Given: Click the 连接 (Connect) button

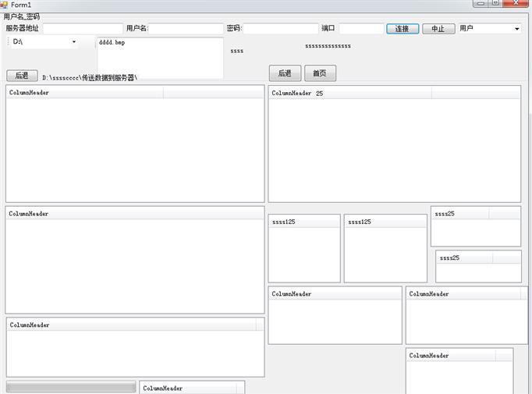Looking at the screenshot, I should [x=402, y=29].
